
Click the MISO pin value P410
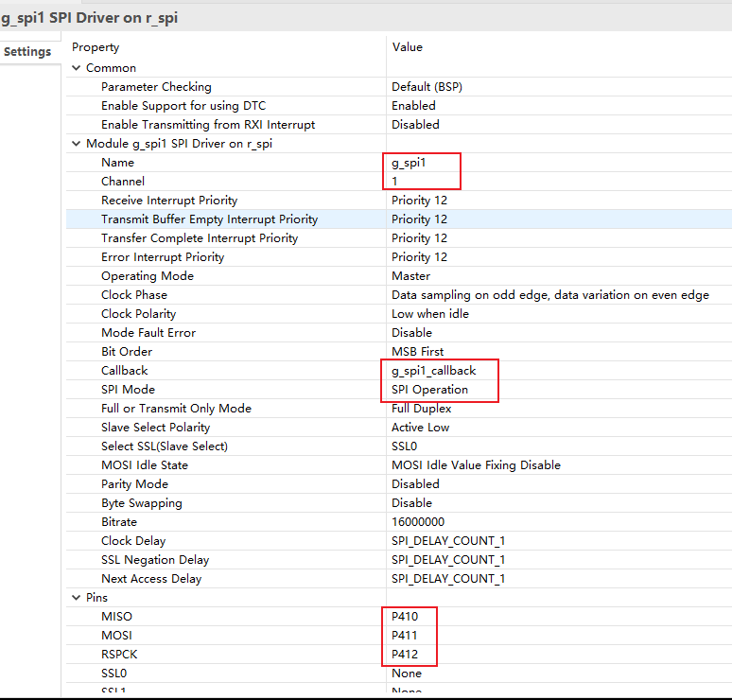(x=405, y=617)
